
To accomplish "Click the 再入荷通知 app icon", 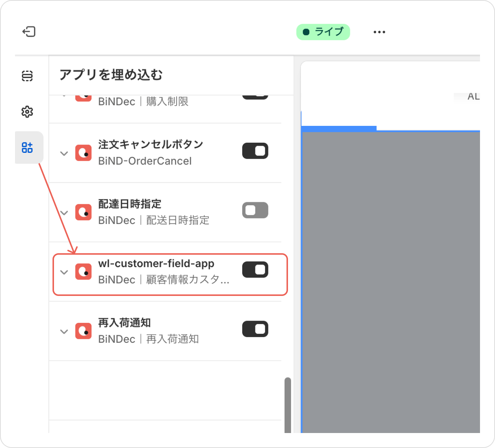I will pos(83,331).
